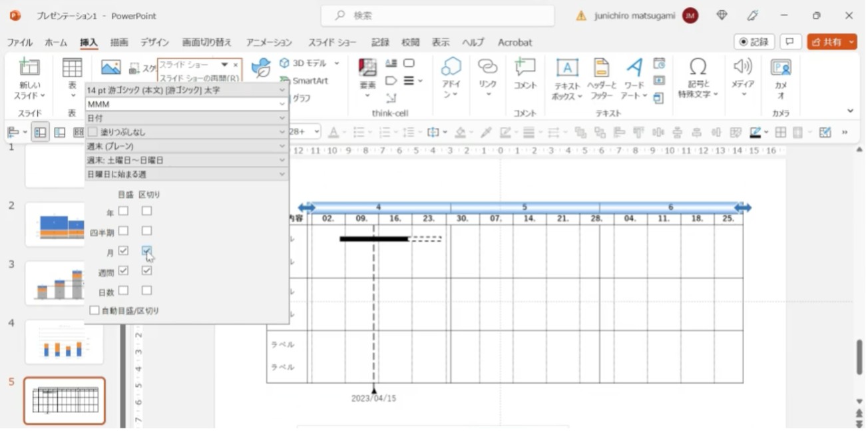Enable the 自動目盛/区切り checkbox
This screenshot has height=431, width=868.
pyautogui.click(x=95, y=310)
